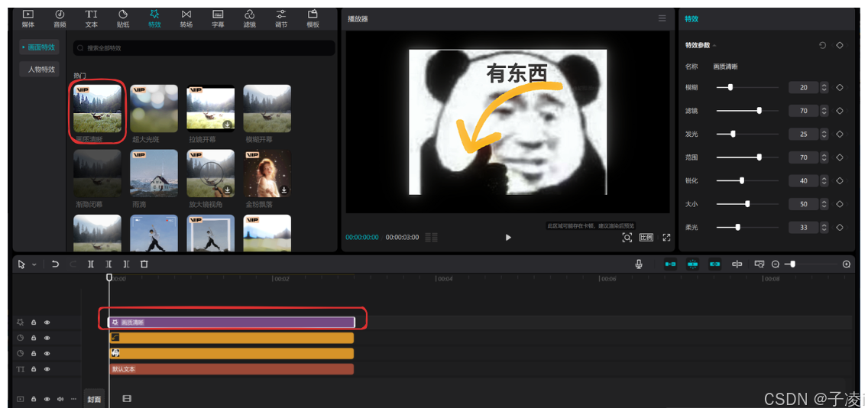
Task: Click the 大小 value stepper arrows
Action: point(824,204)
